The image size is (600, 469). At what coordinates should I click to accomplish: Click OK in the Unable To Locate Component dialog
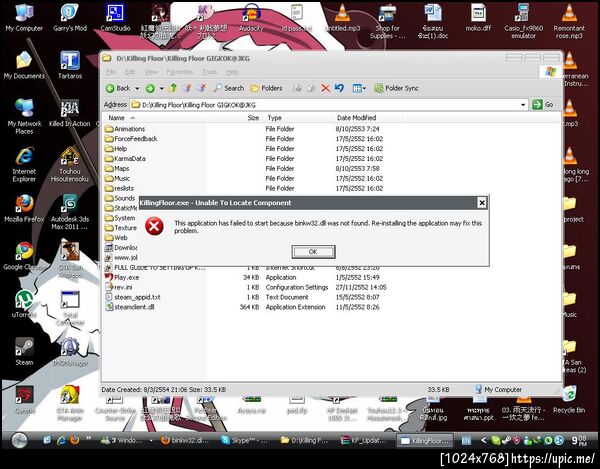[313, 252]
